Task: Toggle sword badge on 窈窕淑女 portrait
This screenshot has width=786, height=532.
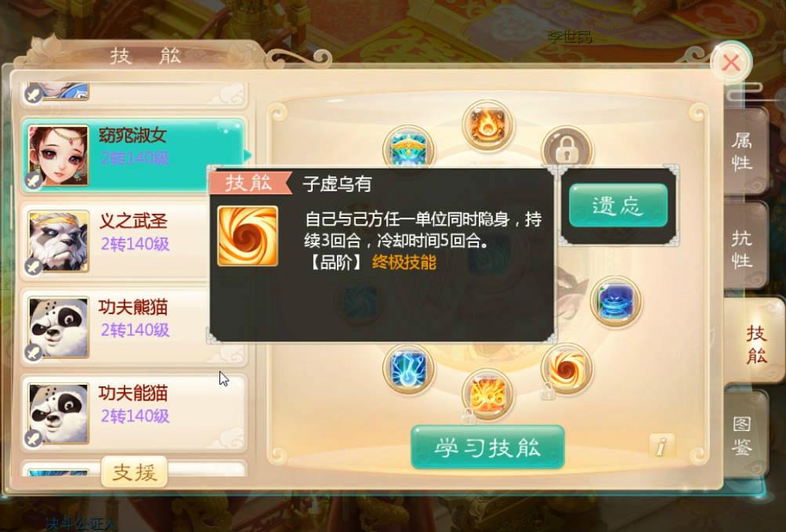Action: 34,180
